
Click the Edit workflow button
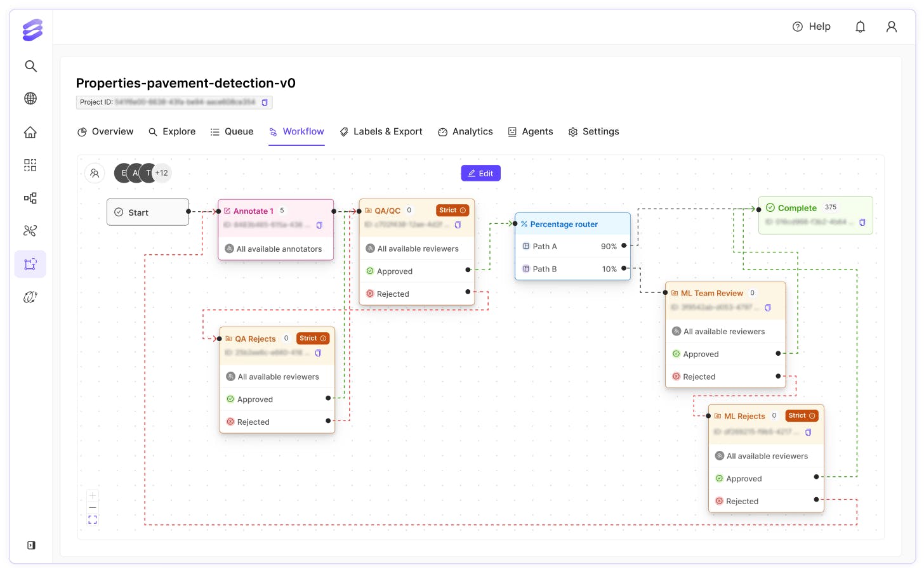click(x=480, y=173)
